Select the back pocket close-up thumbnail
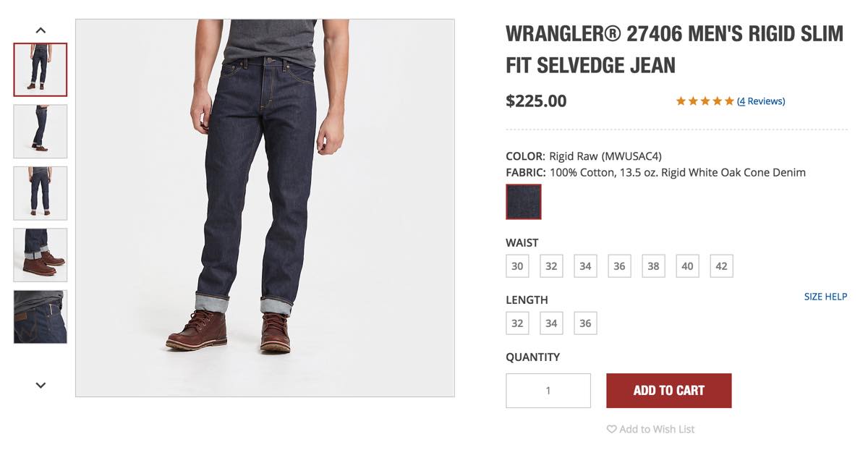 click(41, 317)
